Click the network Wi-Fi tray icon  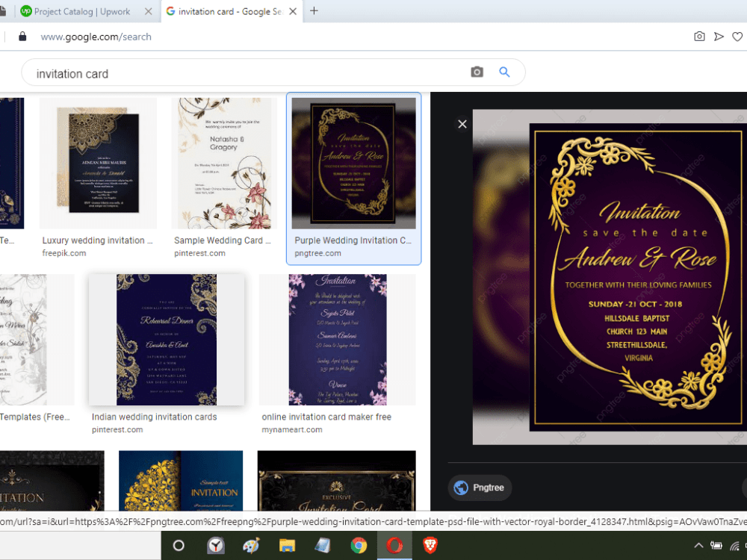click(x=735, y=546)
